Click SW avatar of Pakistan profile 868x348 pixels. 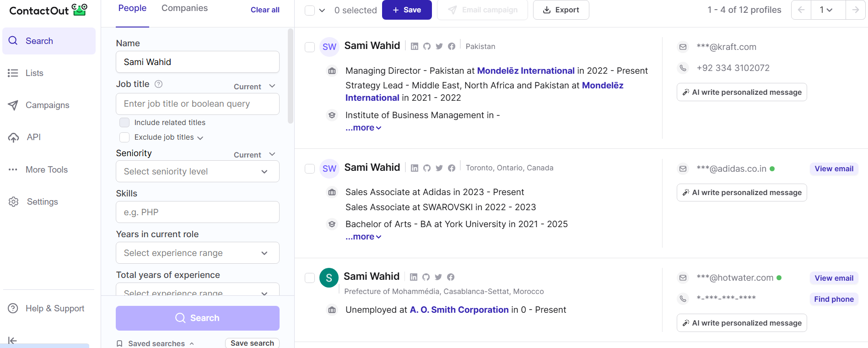(x=329, y=47)
